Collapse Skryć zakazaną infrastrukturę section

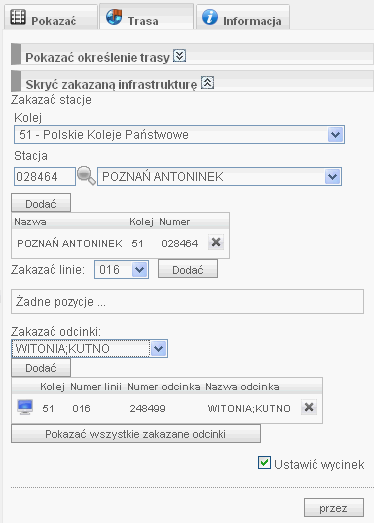(x=208, y=83)
